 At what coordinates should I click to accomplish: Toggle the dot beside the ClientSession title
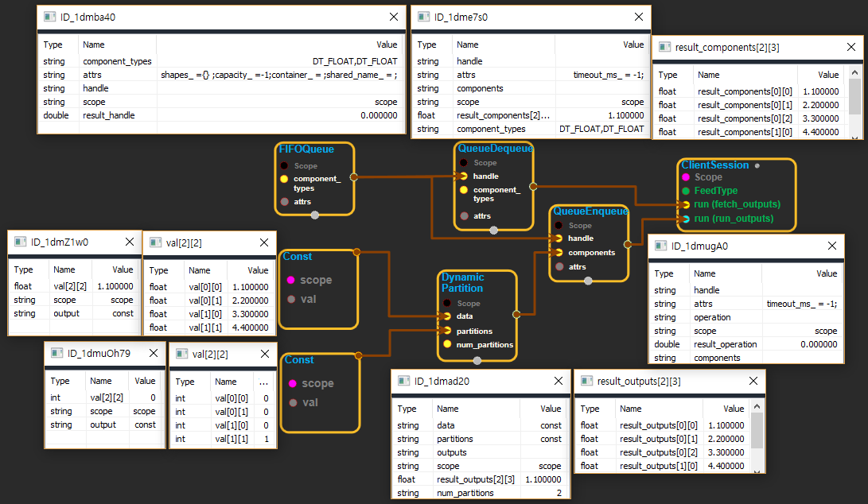[757, 165]
